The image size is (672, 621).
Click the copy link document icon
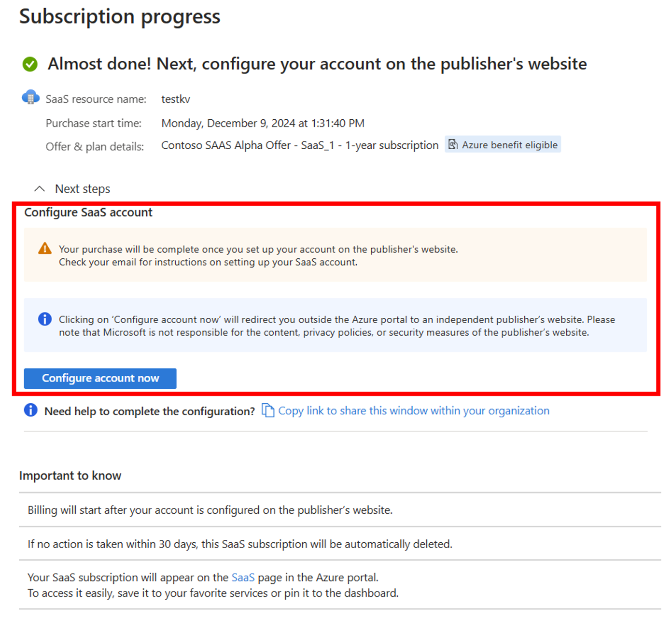click(x=268, y=410)
